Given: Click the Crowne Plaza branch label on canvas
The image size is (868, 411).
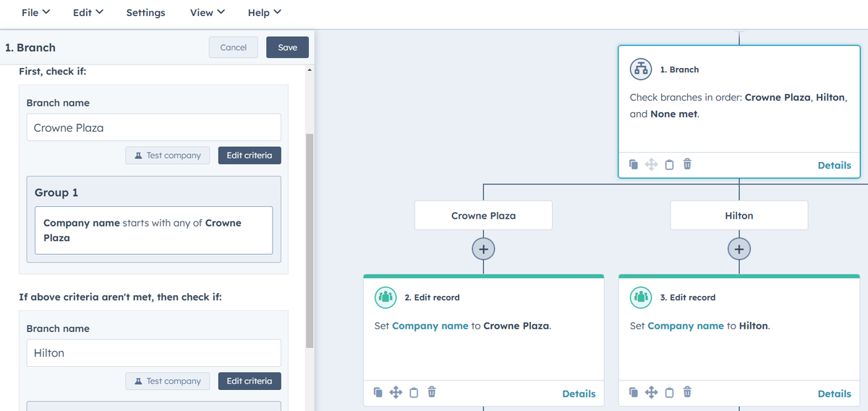Looking at the screenshot, I should 483,216.
